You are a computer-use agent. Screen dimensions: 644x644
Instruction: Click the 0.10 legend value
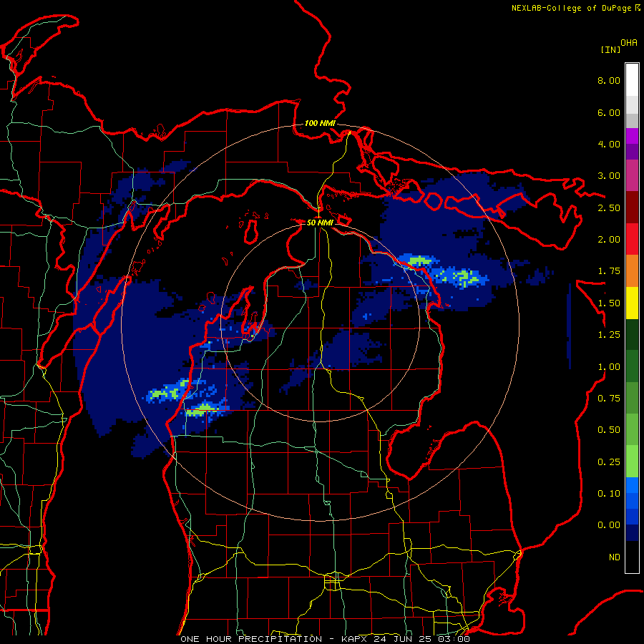click(609, 494)
